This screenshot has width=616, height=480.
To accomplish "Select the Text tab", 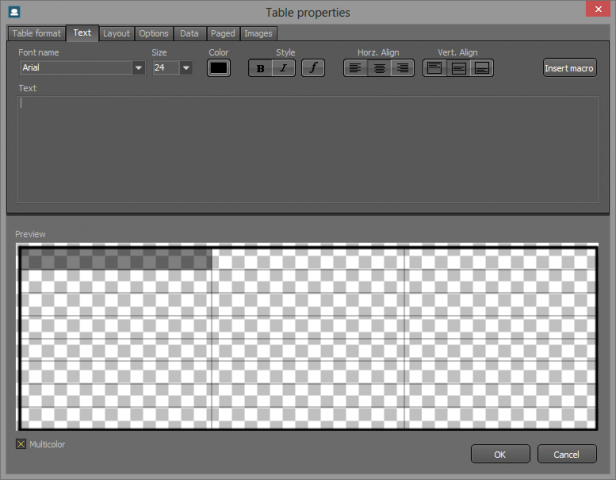I will (x=82, y=33).
